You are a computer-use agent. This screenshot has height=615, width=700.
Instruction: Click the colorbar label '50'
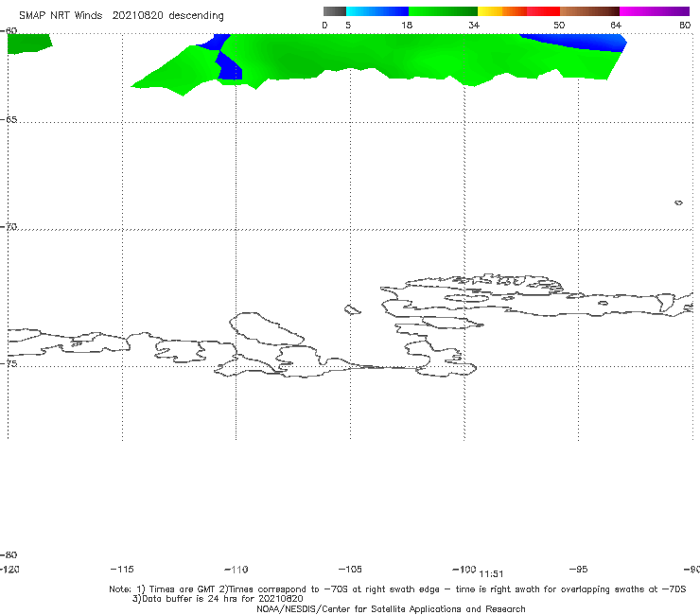click(x=559, y=26)
